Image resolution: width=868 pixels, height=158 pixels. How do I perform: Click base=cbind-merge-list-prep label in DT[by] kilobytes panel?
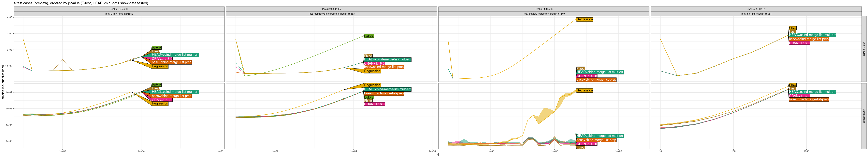tap(171, 62)
